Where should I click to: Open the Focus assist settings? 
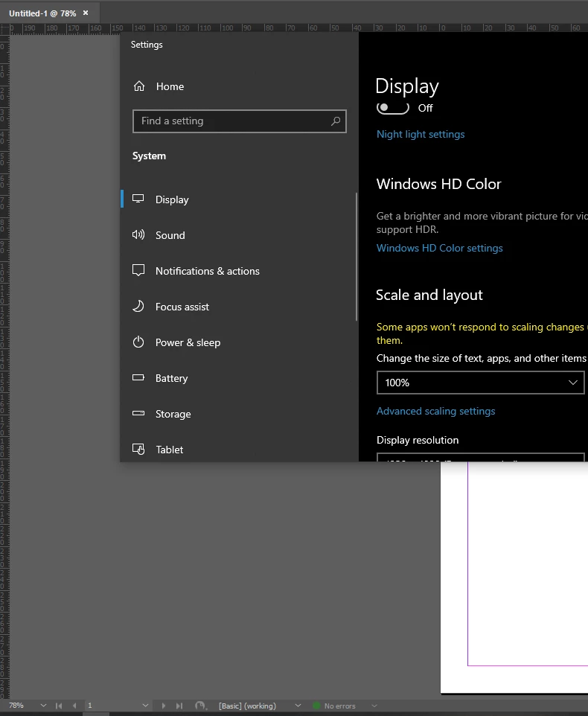click(x=238, y=307)
